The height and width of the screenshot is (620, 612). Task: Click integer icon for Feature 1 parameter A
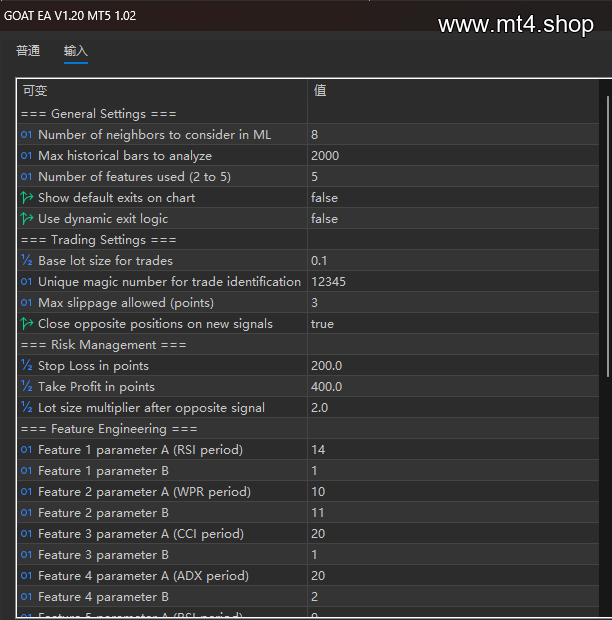(x=26, y=450)
